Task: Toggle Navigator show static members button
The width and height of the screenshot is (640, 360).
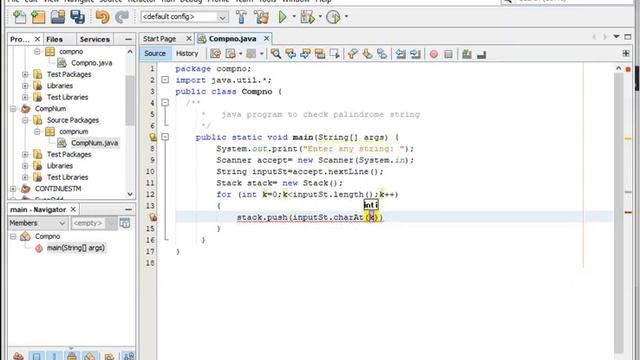Action: [x=54, y=356]
